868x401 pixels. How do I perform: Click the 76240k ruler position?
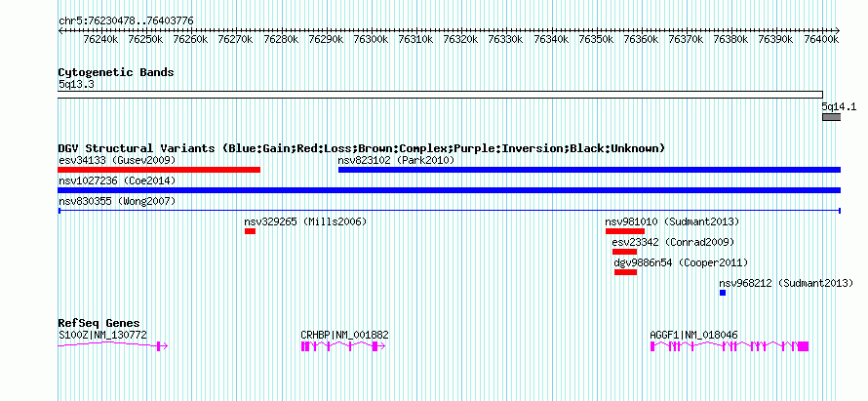(100, 40)
